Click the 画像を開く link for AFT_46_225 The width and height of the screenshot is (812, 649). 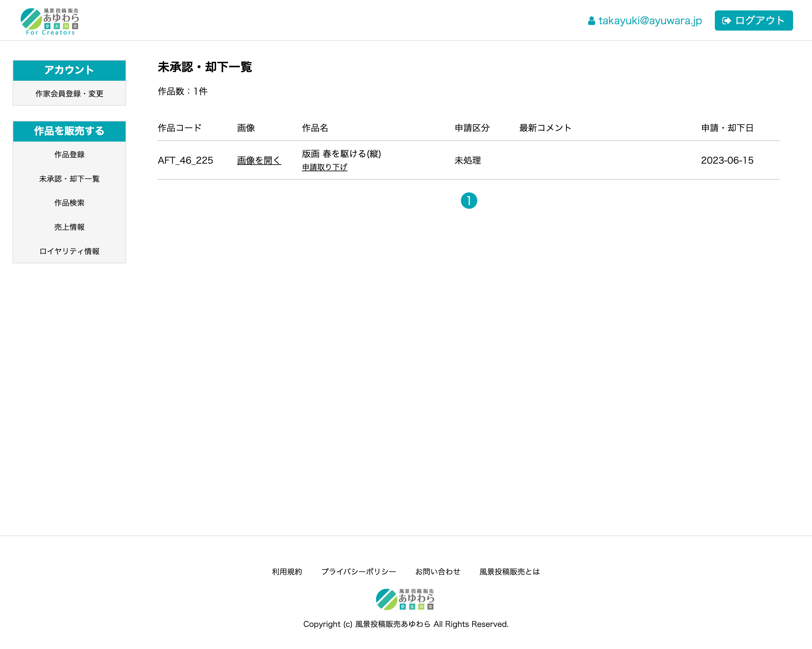point(259,161)
